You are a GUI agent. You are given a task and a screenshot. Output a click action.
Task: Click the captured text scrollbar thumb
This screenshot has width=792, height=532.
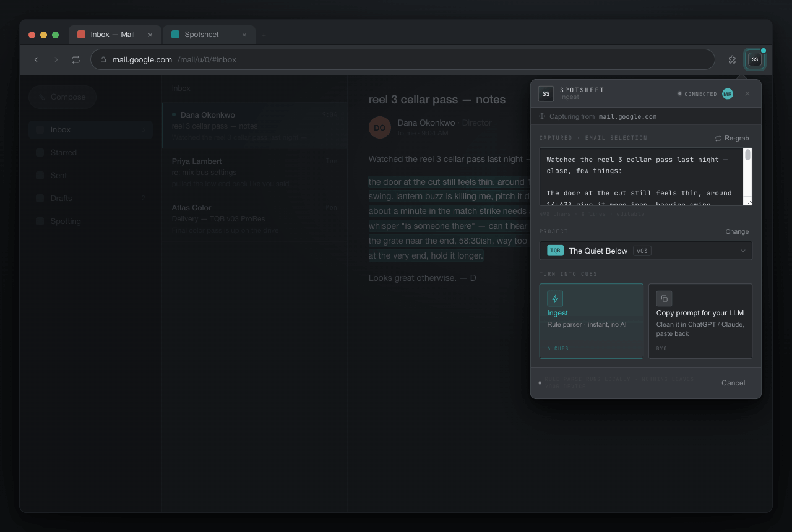[x=747, y=155]
